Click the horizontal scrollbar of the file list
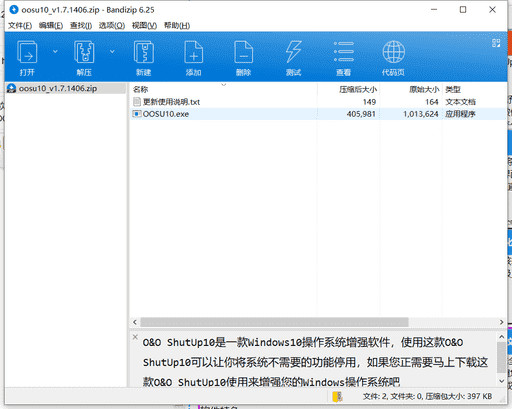 point(274,322)
